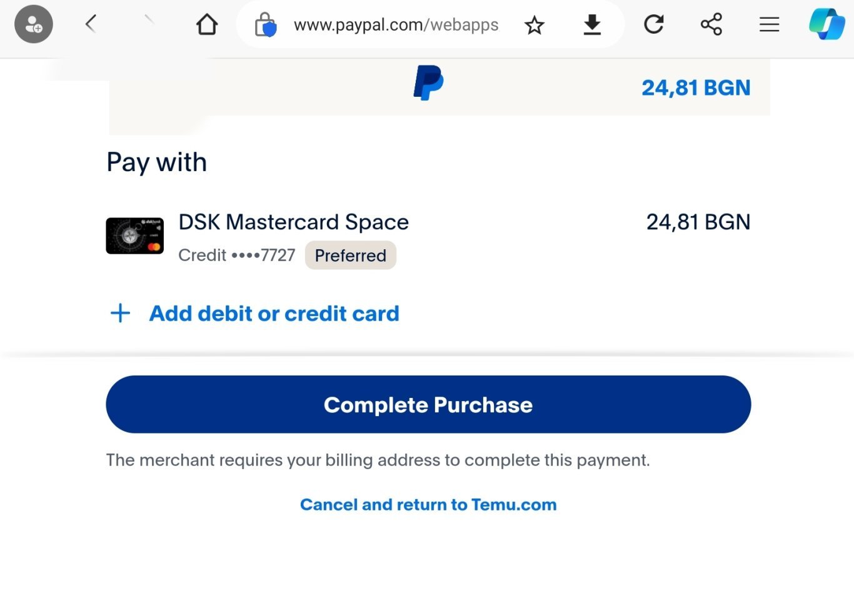
Task: Go back to the previous page
Action: (x=91, y=24)
